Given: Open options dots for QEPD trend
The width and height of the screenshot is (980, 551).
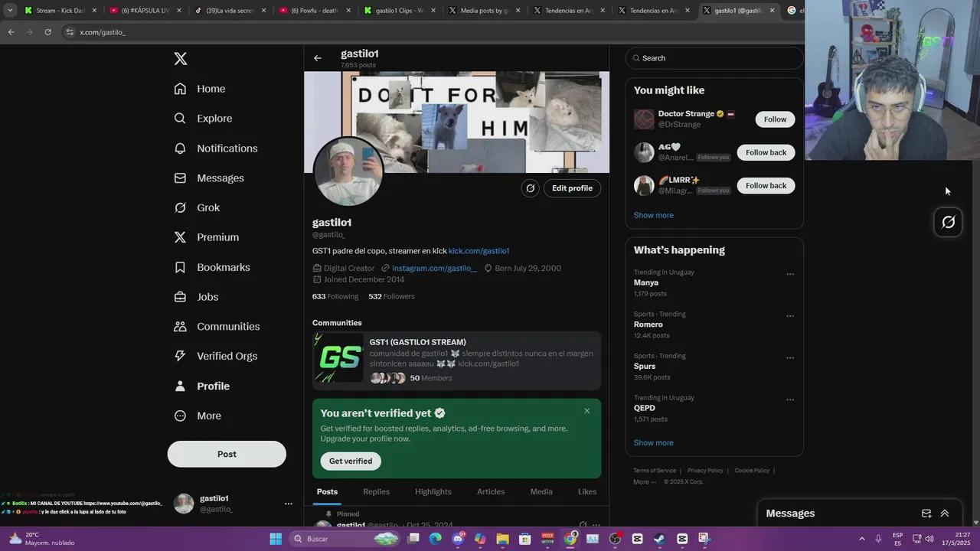Looking at the screenshot, I should coord(790,399).
